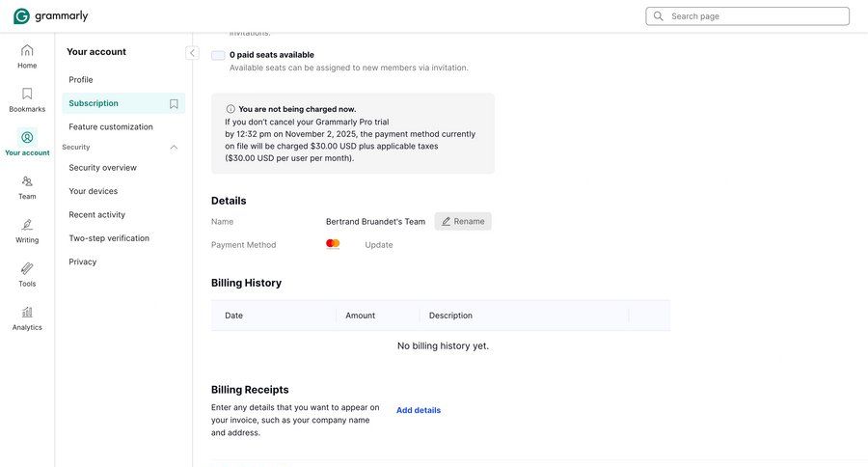Click the info icon in charge notice

point(231,109)
